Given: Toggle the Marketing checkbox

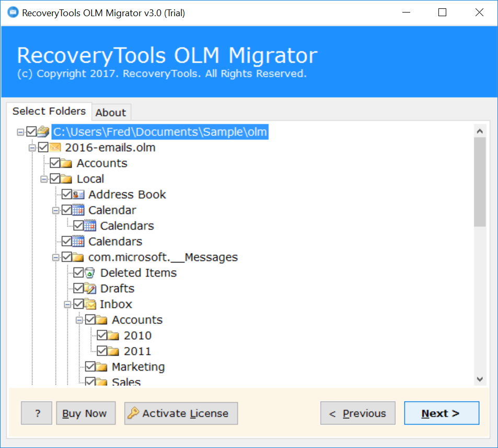Looking at the screenshot, I should coord(90,367).
